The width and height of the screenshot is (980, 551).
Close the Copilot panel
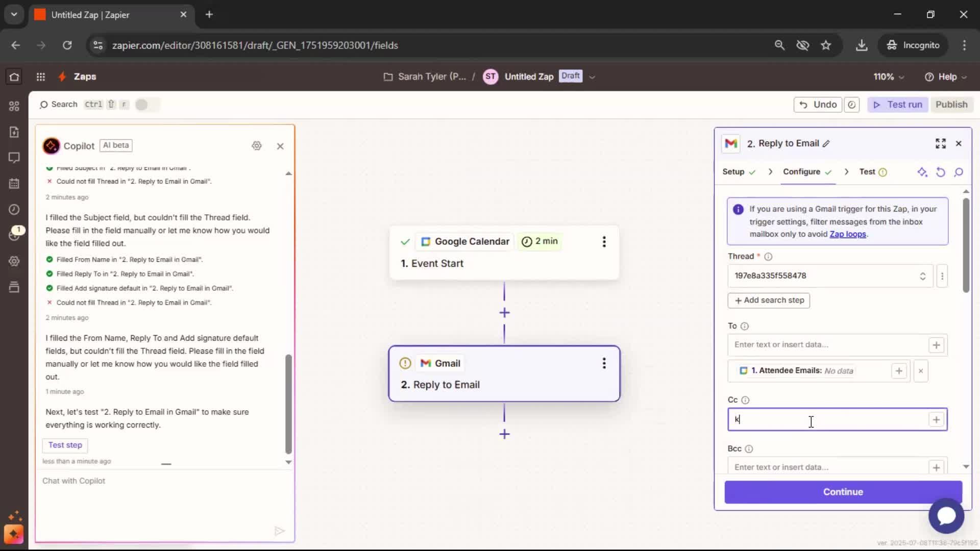(x=280, y=146)
